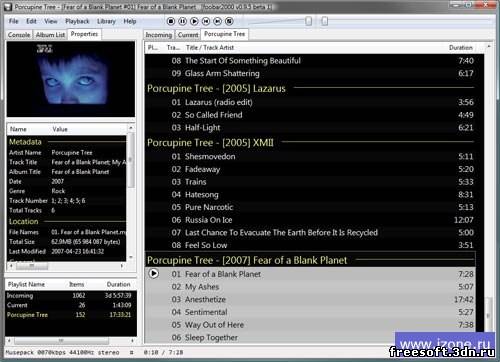Viewport: 500px width, 362px height.
Task: Click the now-playing icon beside track 01
Action: (154, 274)
